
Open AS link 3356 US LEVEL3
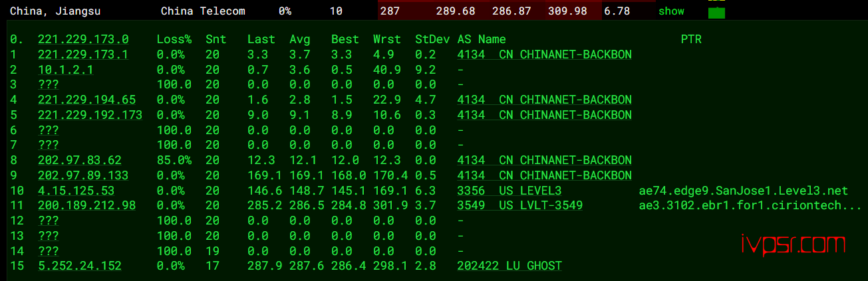pyautogui.click(x=509, y=191)
